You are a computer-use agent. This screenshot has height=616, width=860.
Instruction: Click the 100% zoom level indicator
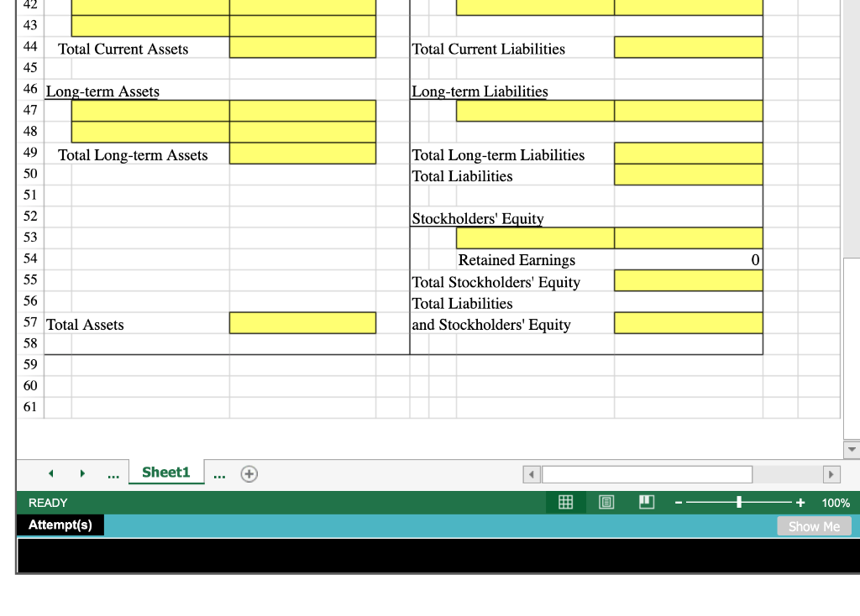[836, 503]
